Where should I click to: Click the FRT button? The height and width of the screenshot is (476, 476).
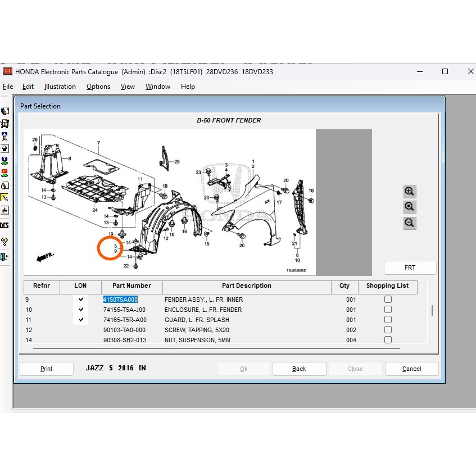(410, 268)
